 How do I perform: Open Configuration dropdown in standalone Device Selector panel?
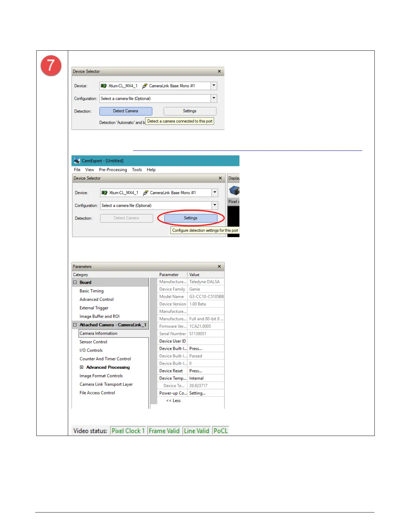(214, 98)
